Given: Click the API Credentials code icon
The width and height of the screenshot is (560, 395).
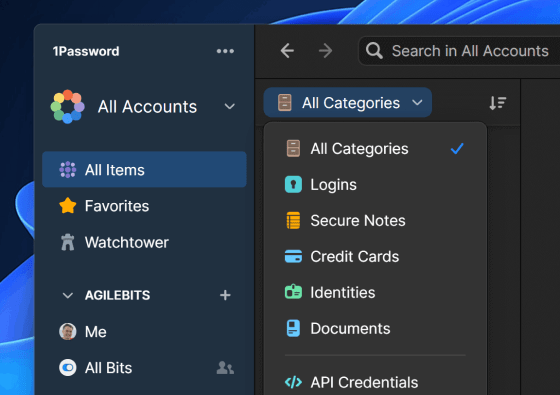Looking at the screenshot, I should pyautogui.click(x=293, y=382).
